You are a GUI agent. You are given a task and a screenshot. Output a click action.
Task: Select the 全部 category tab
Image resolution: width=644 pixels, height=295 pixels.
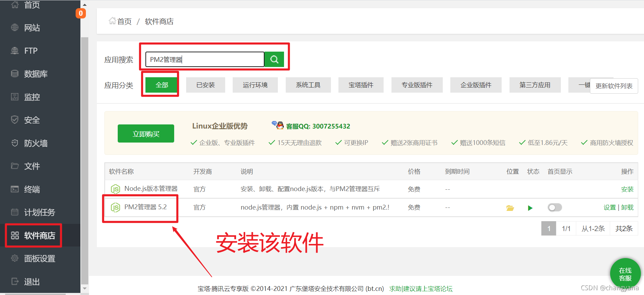(x=162, y=85)
